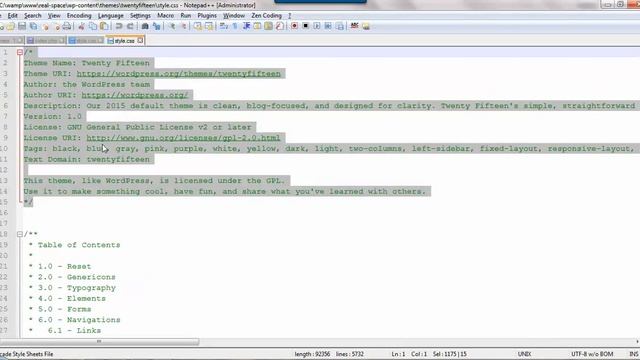Click the last toolbar icon after spell-check
Viewport: 640px width, 360px height.
pyautogui.click(x=366, y=26)
